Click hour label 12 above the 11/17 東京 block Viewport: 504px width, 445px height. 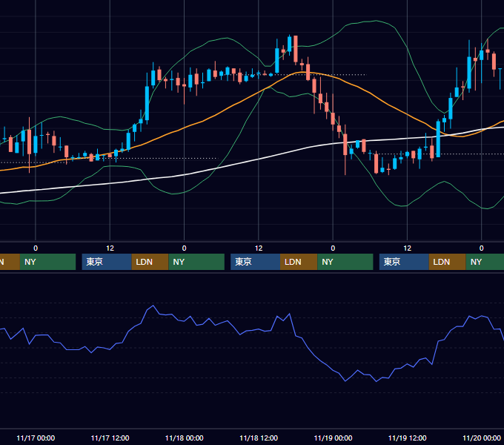(x=110, y=248)
